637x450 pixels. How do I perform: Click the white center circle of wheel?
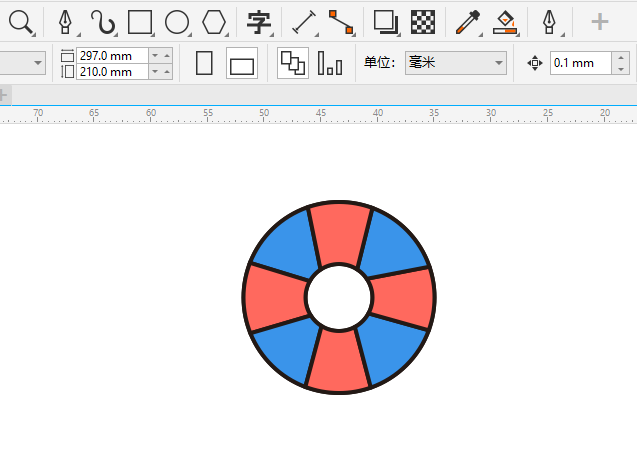coord(339,297)
